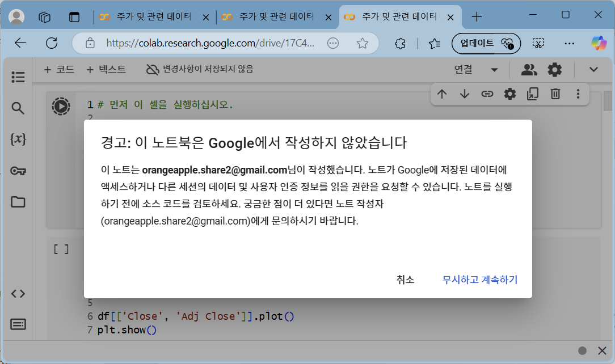Open the Colab files folder panel
This screenshot has width=615, height=364.
pos(18,202)
